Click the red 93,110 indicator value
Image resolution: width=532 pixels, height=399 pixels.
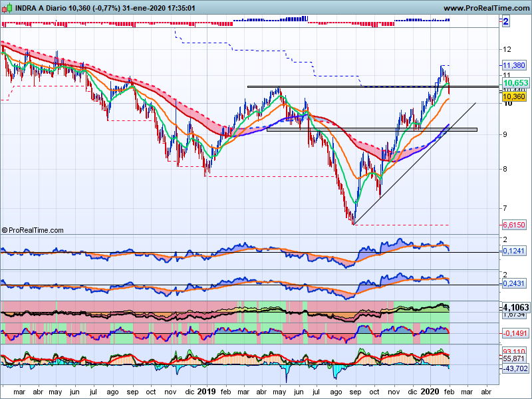click(513, 351)
